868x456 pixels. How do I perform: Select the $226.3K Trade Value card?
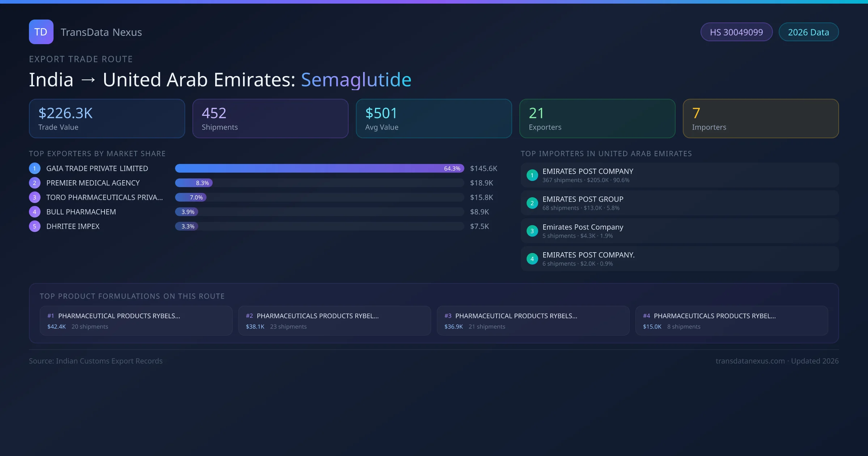107,118
